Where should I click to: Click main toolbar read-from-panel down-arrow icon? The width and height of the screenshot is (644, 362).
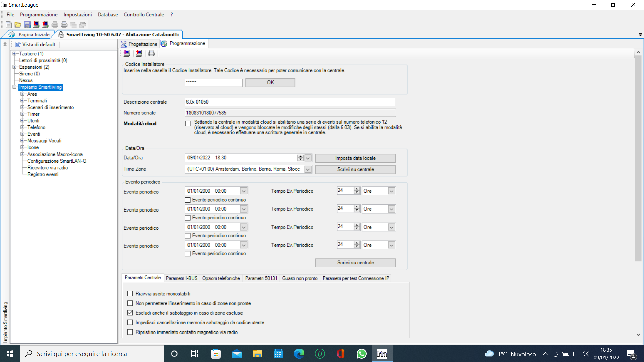pos(36,25)
